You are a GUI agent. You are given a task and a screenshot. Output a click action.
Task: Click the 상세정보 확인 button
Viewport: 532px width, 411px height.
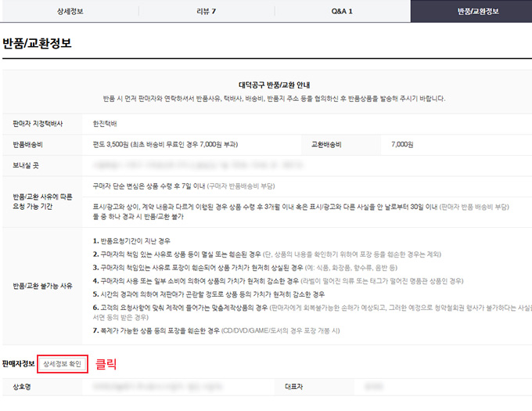pyautogui.click(x=63, y=364)
